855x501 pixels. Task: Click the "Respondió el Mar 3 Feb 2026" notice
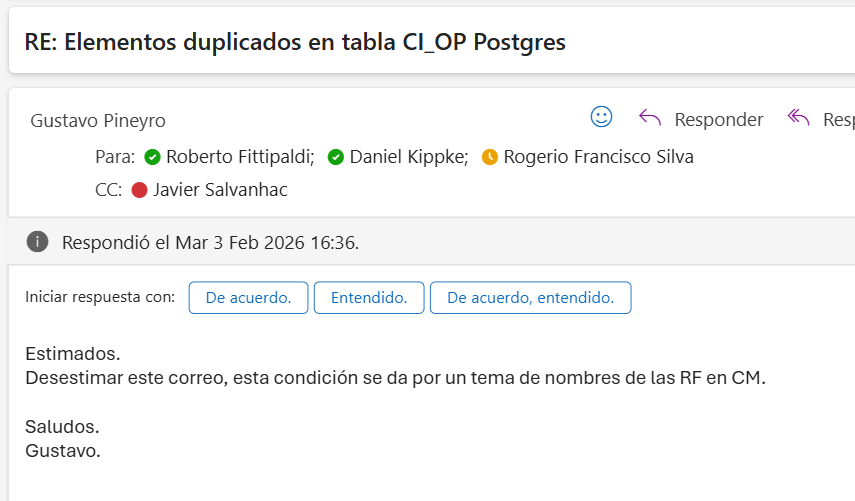coord(210,242)
